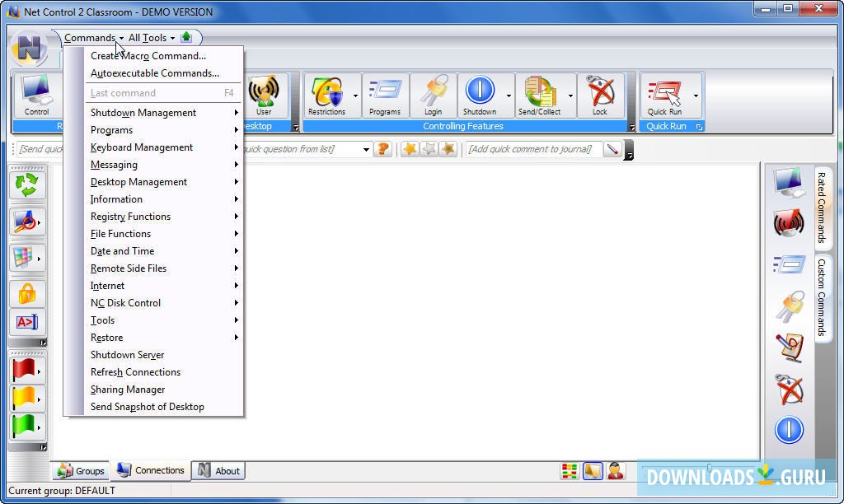
Task: Click the Login keys icon in ribbon
Action: tap(434, 96)
